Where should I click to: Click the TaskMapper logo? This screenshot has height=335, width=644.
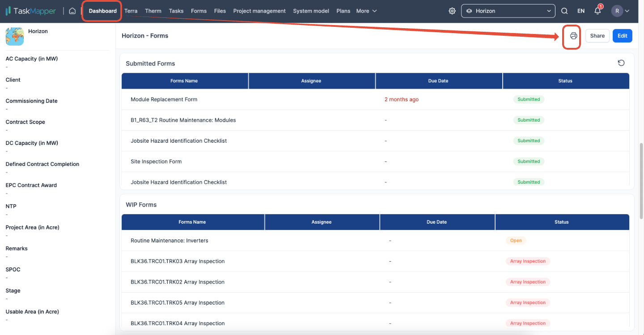click(x=30, y=11)
